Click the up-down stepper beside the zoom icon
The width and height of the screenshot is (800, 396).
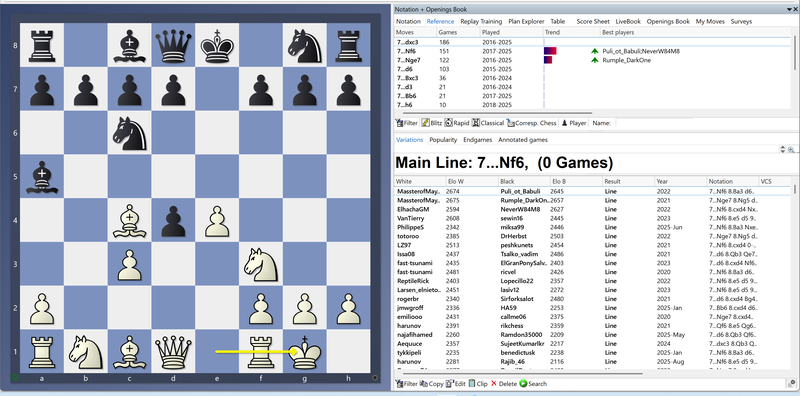[784, 150]
